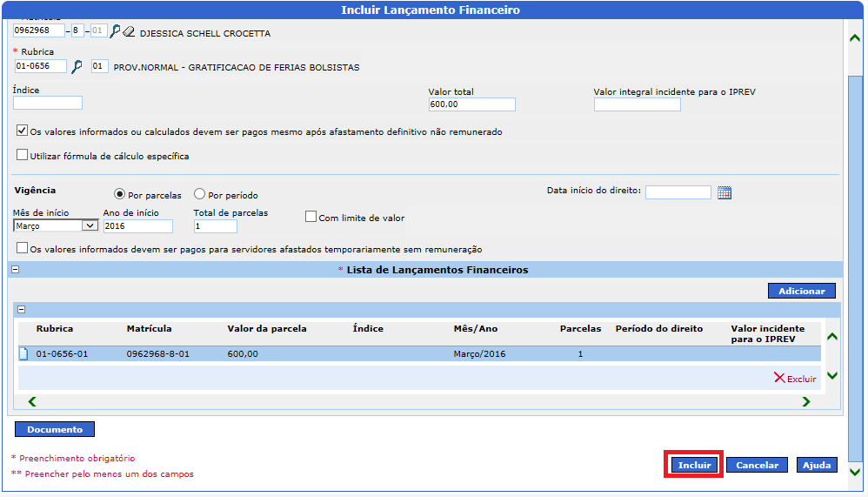The height and width of the screenshot is (497, 868).
Task: Select the 'Por período' radio button
Action: 199,195
